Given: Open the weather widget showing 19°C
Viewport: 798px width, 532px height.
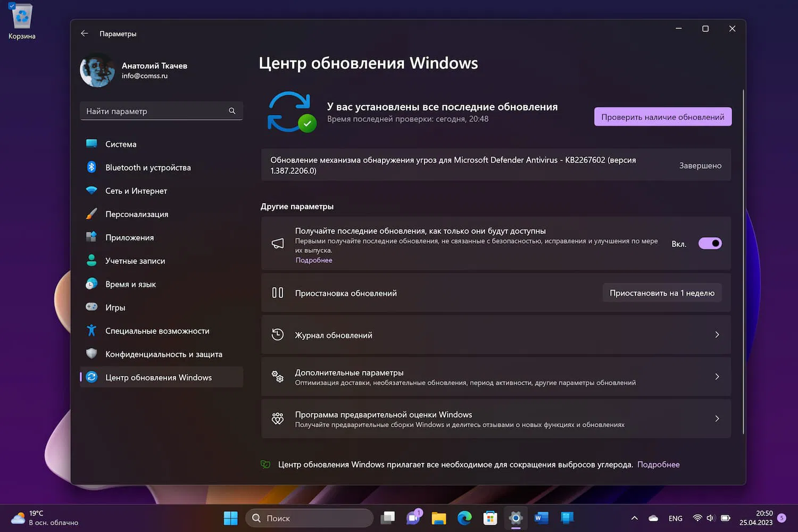Looking at the screenshot, I should pyautogui.click(x=45, y=518).
